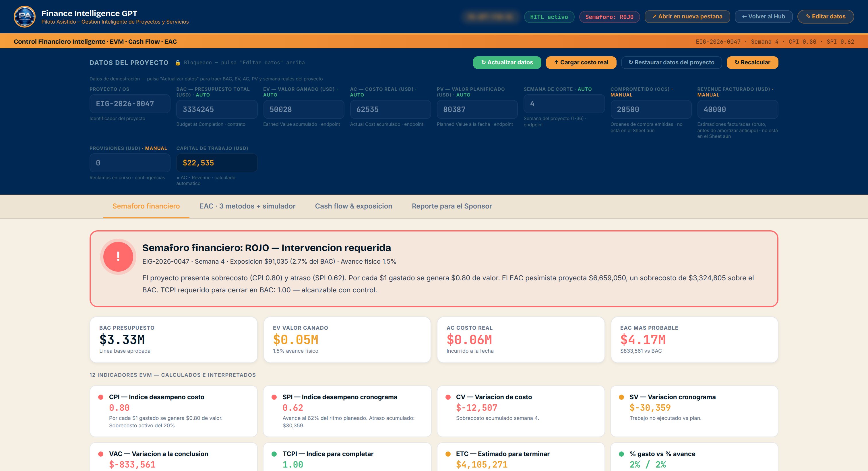Screen dimensions: 868x471
Task: Click the Volver al Hub button
Action: pos(764,17)
